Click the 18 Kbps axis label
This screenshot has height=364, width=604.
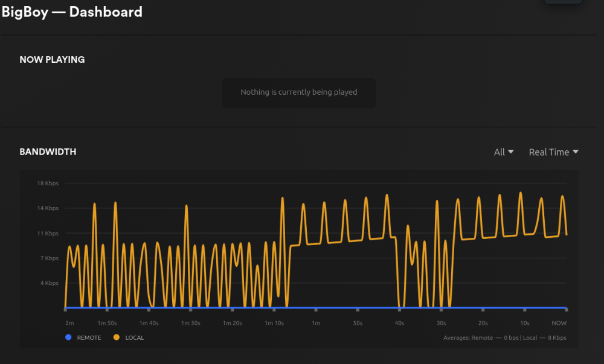[x=48, y=183]
